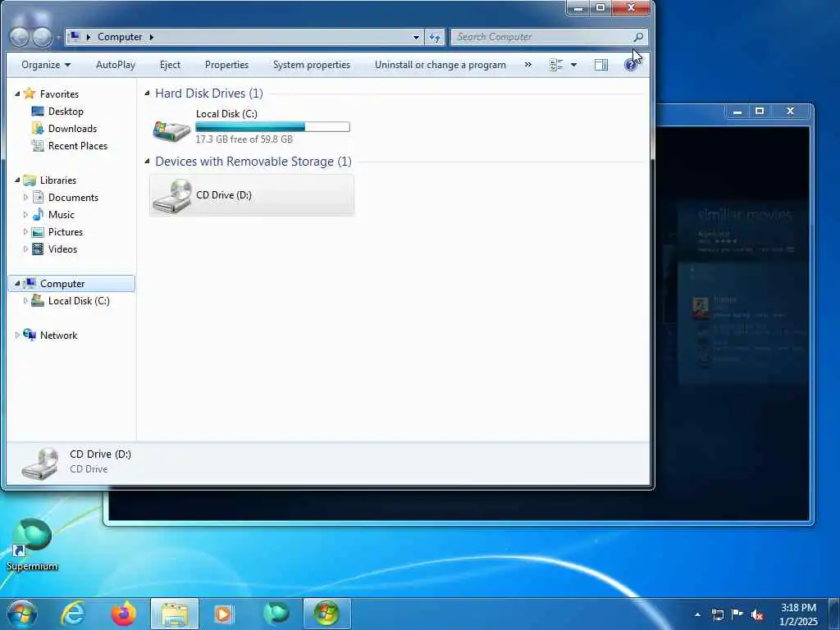Open the Organize menu
This screenshot has width=840, height=630.
(46, 65)
